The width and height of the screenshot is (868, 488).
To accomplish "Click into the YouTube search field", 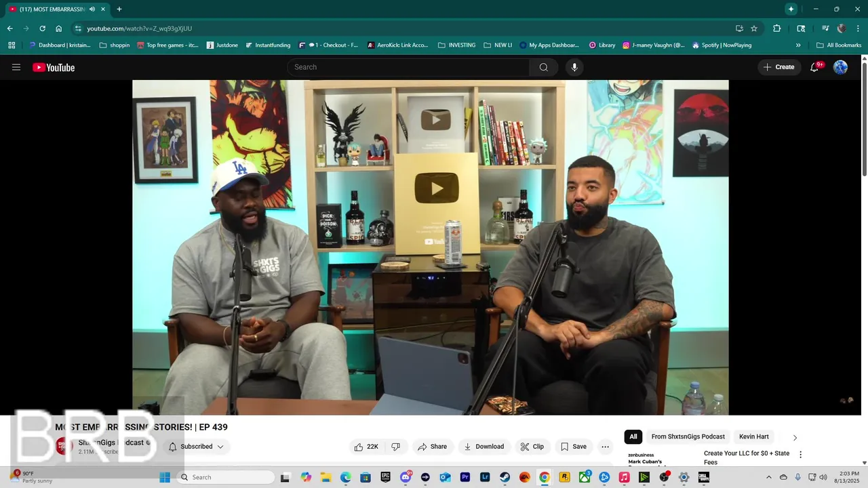I will (x=408, y=67).
